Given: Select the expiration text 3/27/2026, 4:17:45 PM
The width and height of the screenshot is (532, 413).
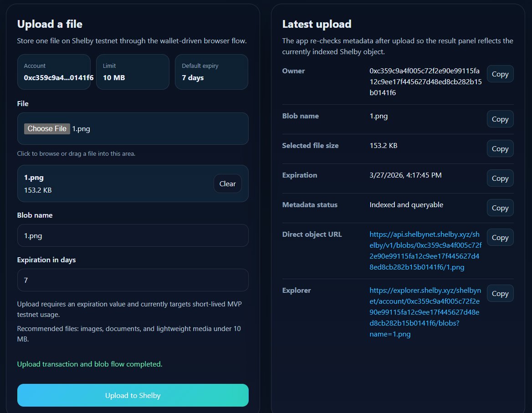Looking at the screenshot, I should (x=405, y=175).
